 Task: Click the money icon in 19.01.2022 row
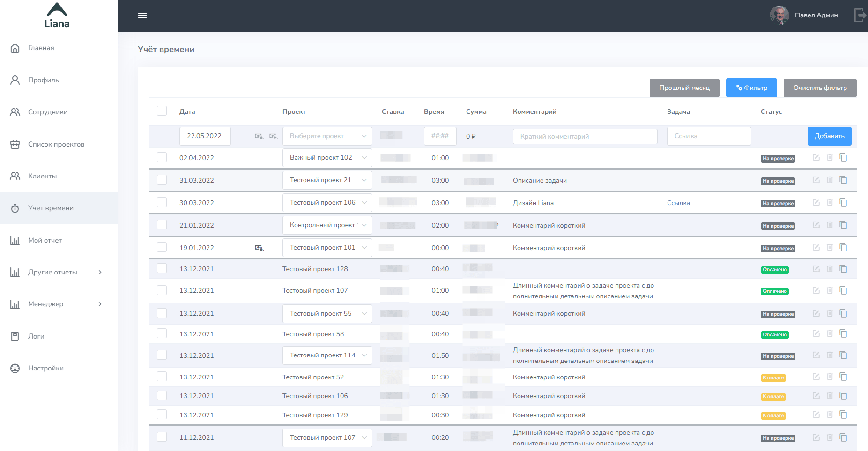click(259, 248)
